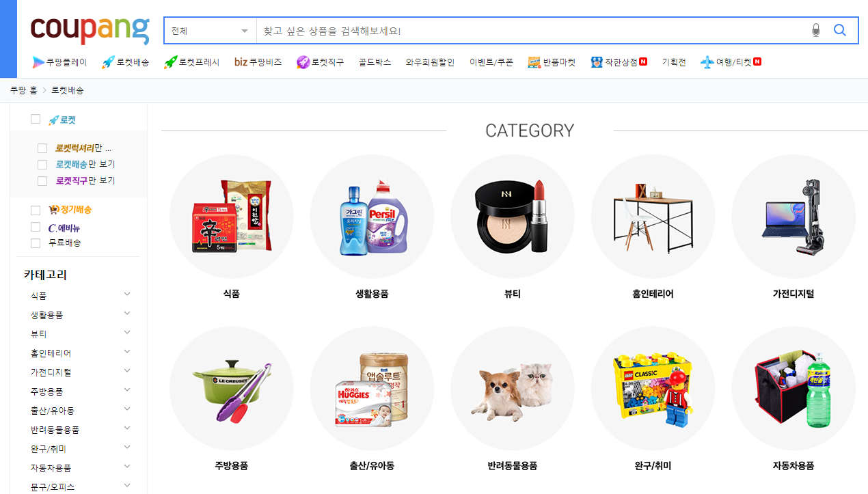Screen dimensions: 868x494
Task: Open the 전체 search category dropdown
Action: pos(210,31)
